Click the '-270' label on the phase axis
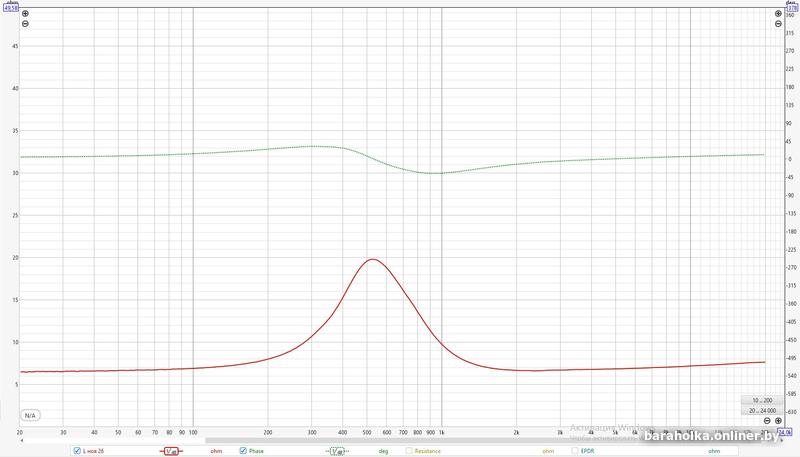 791,268
